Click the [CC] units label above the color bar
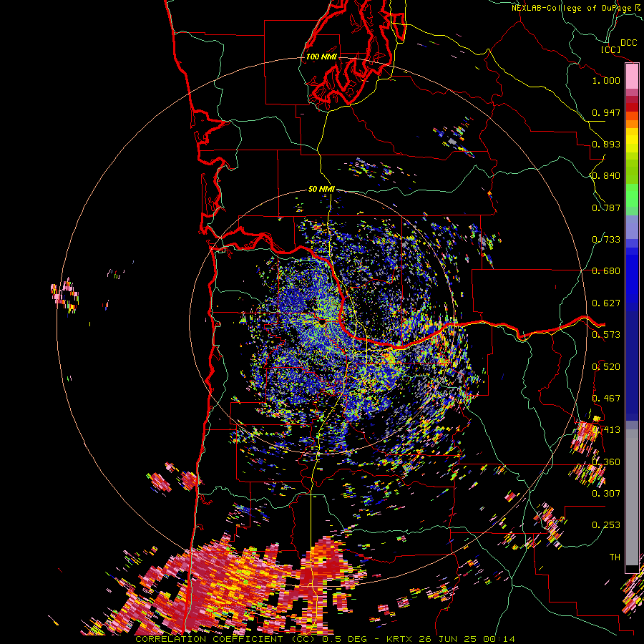Image resolution: width=644 pixels, height=644 pixels. 611,49
